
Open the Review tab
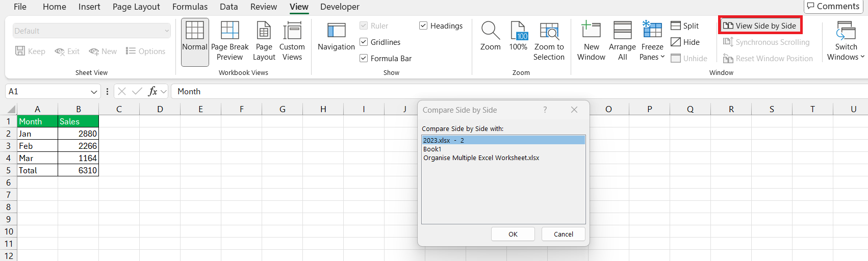coord(264,7)
